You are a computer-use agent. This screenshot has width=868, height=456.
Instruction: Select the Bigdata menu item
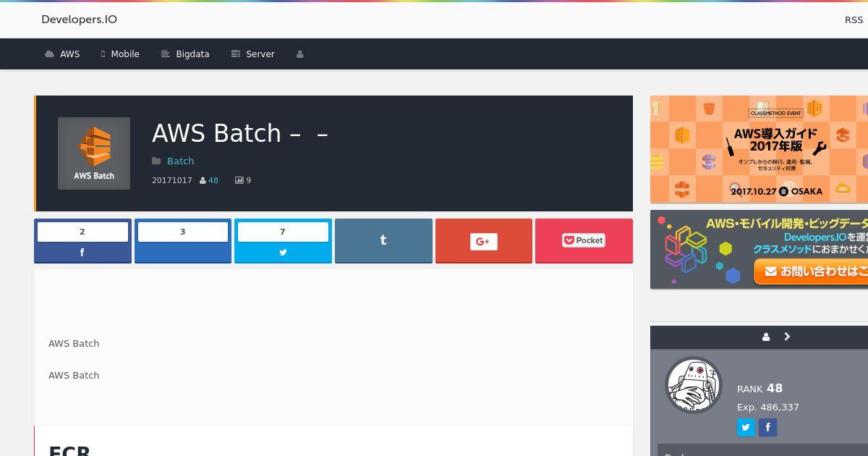point(185,54)
